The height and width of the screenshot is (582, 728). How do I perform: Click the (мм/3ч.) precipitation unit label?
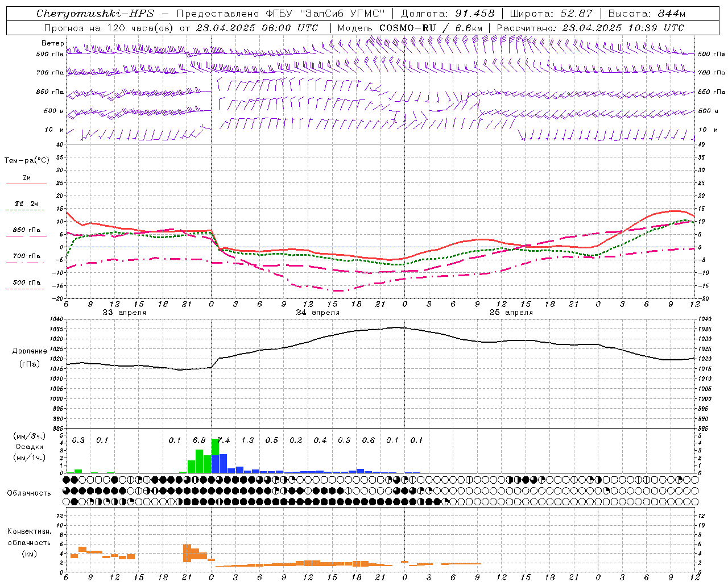click(30, 436)
